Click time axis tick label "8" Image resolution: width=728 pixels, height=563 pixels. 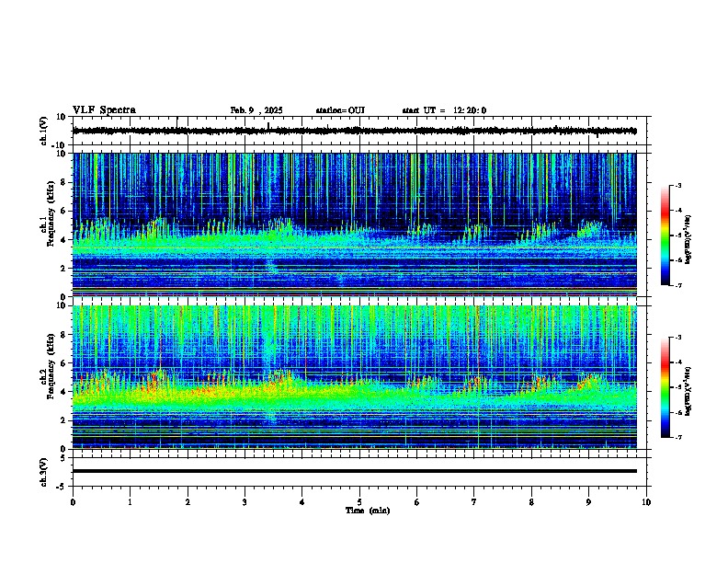531,502
